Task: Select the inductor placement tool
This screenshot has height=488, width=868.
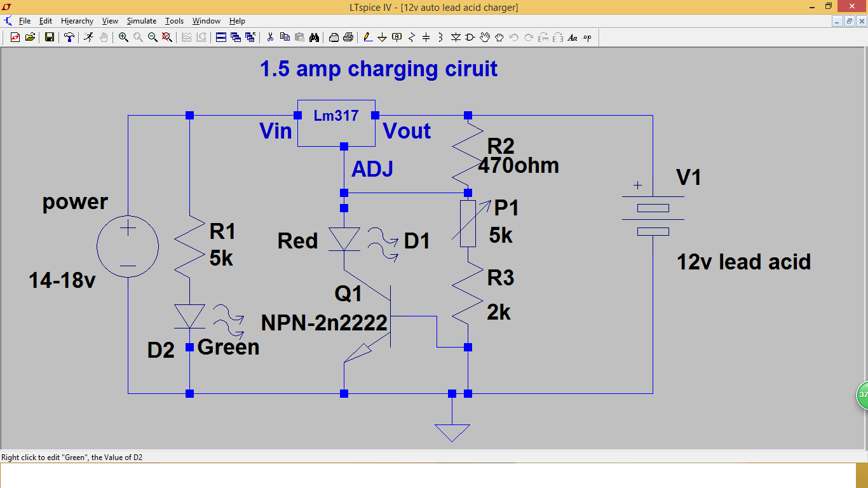Action: 440,37
